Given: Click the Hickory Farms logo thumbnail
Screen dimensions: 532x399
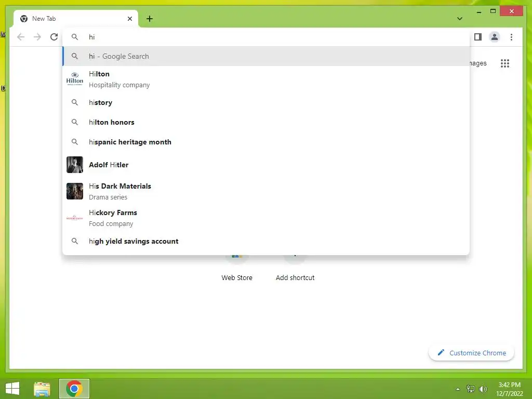Looking at the screenshot, I should (75, 218).
